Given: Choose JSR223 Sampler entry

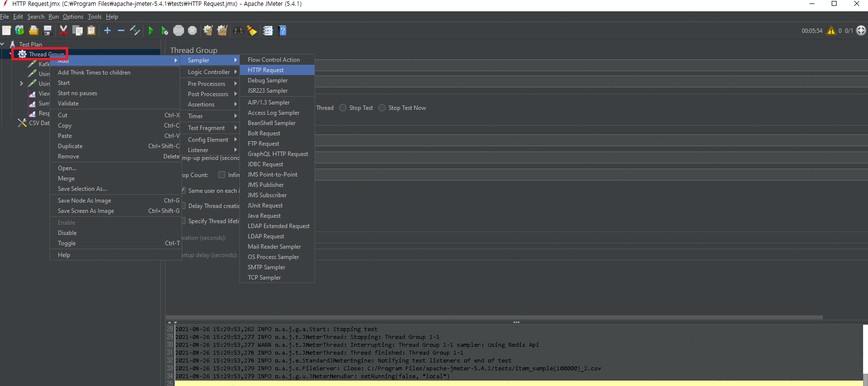Looking at the screenshot, I should (277, 90).
